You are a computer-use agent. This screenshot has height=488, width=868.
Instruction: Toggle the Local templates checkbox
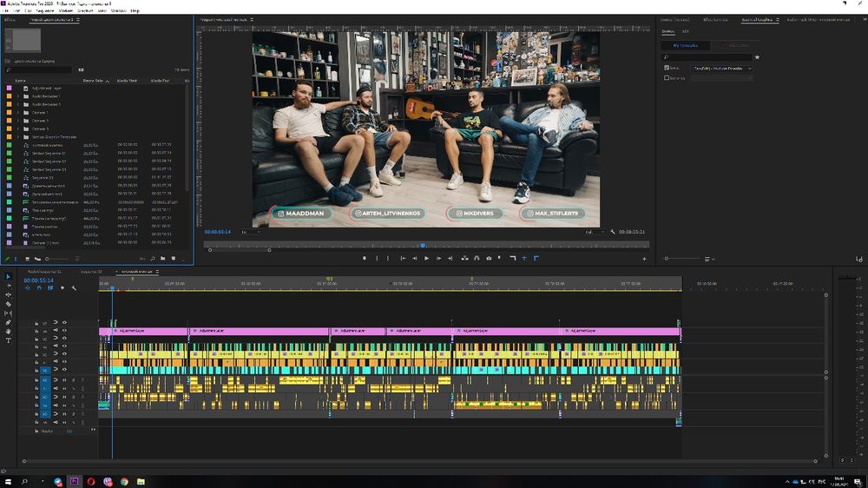[666, 68]
